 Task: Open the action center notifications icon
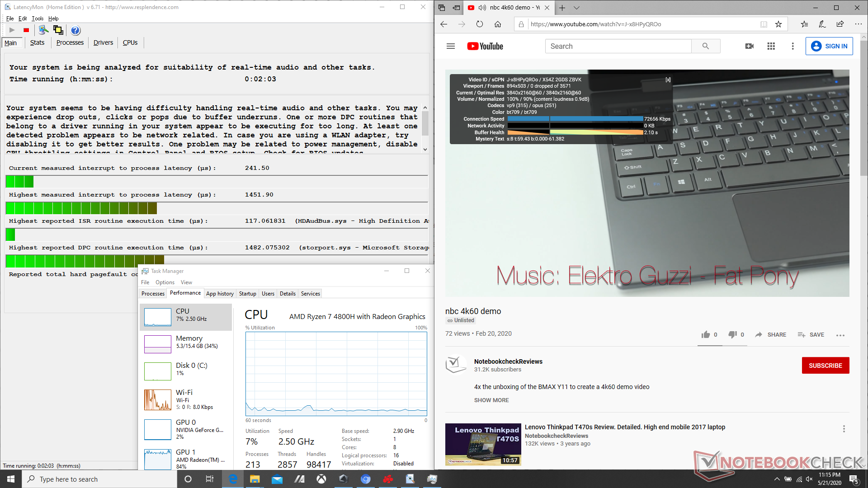pyautogui.click(x=854, y=479)
